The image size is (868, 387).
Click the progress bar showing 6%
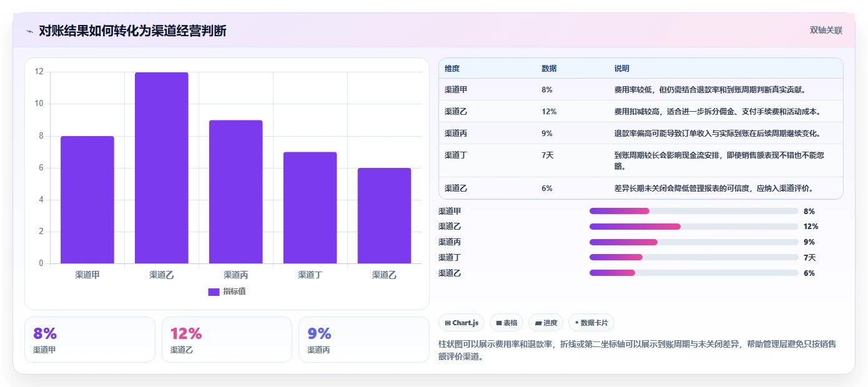[x=694, y=273]
